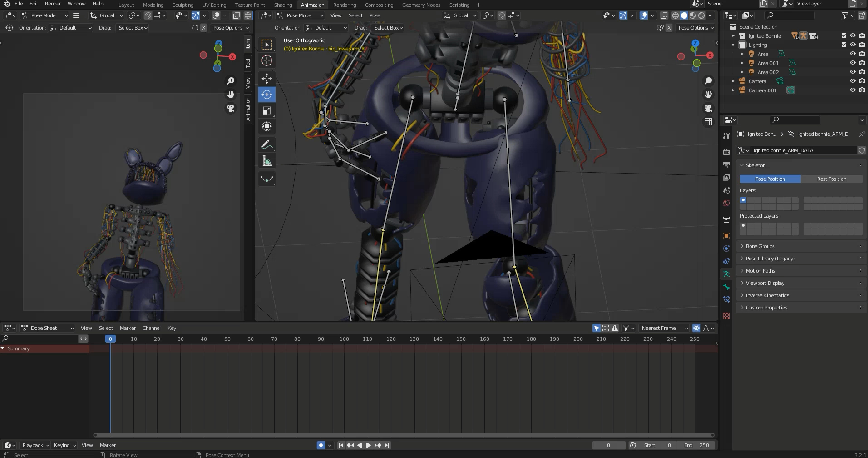Click the pan hand icon in main viewport

pos(708,95)
